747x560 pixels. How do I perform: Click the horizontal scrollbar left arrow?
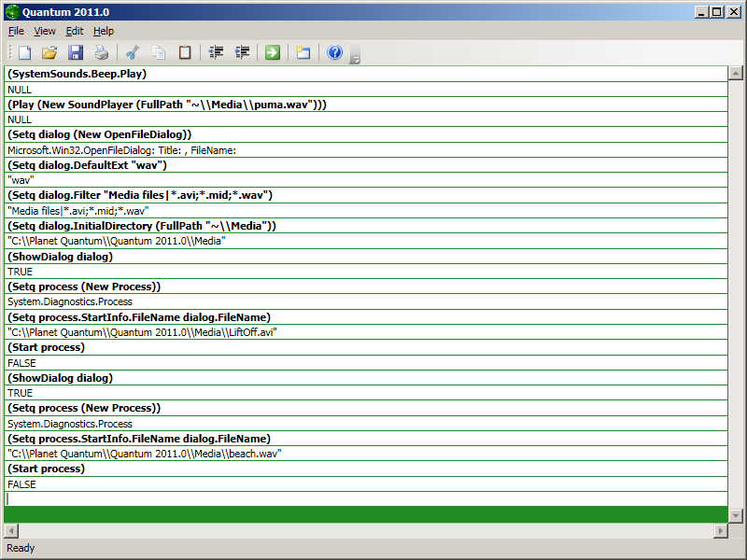click(11, 530)
